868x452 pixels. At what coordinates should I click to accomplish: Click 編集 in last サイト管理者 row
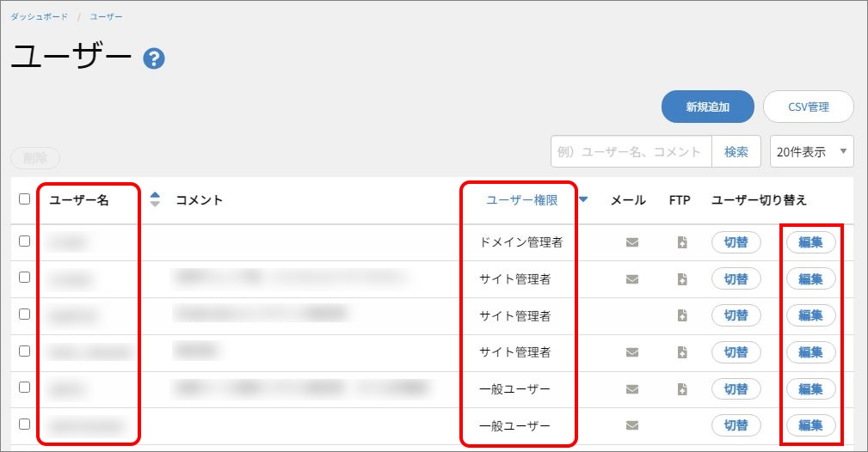(x=810, y=352)
